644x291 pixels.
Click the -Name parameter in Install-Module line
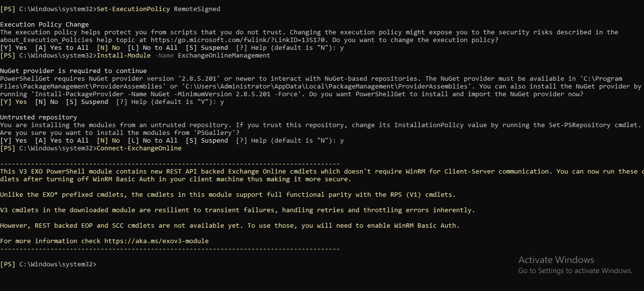[164, 56]
